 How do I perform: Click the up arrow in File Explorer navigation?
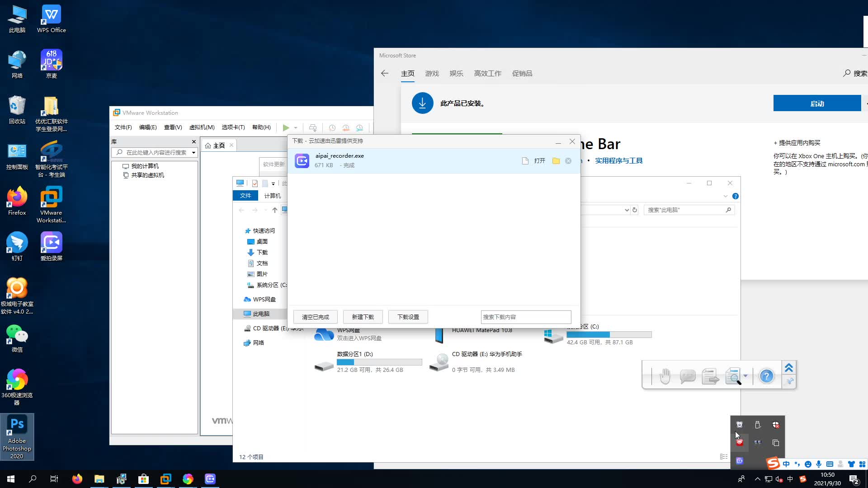point(274,210)
